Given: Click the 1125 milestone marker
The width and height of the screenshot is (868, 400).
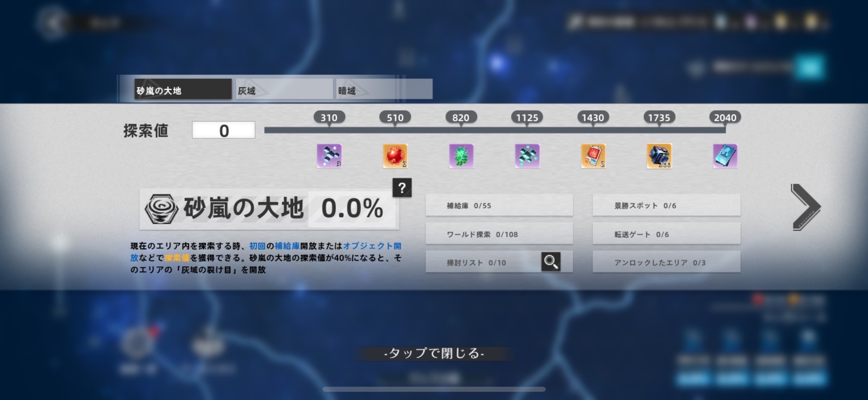Looking at the screenshot, I should (x=527, y=117).
